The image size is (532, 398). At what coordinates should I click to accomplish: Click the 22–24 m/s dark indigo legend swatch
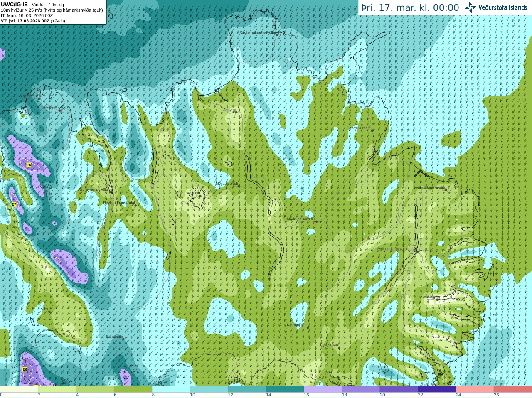[437, 389]
